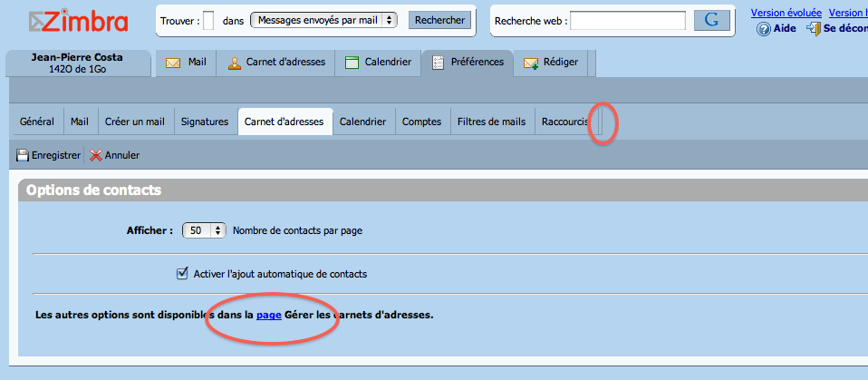Open the Messages envoyés par mail dropdown
Screen dimensions: 868x380
[x=323, y=21]
